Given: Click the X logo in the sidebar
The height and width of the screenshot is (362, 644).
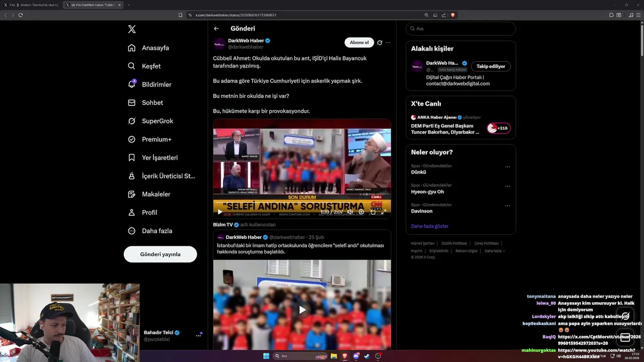Looking at the screenshot, I should [x=132, y=29].
